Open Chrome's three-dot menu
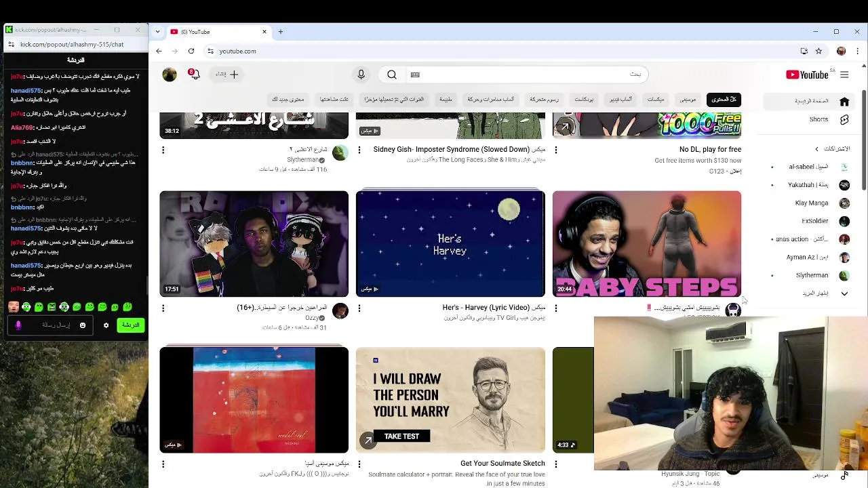868x488 pixels. click(856, 51)
